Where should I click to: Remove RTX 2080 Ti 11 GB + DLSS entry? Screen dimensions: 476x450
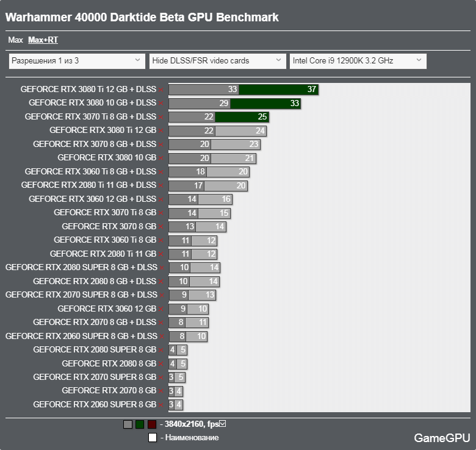pyautogui.click(x=161, y=185)
